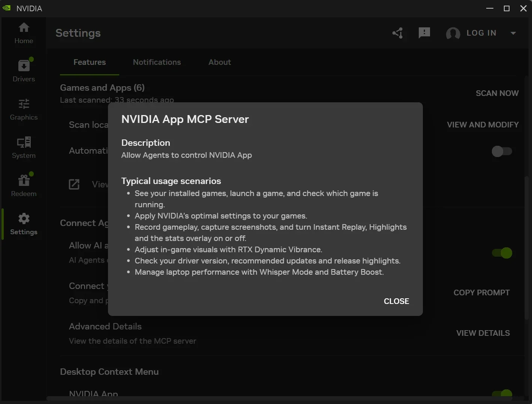Screen dimensions: 532x404
Task: Close the NVIDIA App MCP Server dialog
Action: tap(396, 301)
